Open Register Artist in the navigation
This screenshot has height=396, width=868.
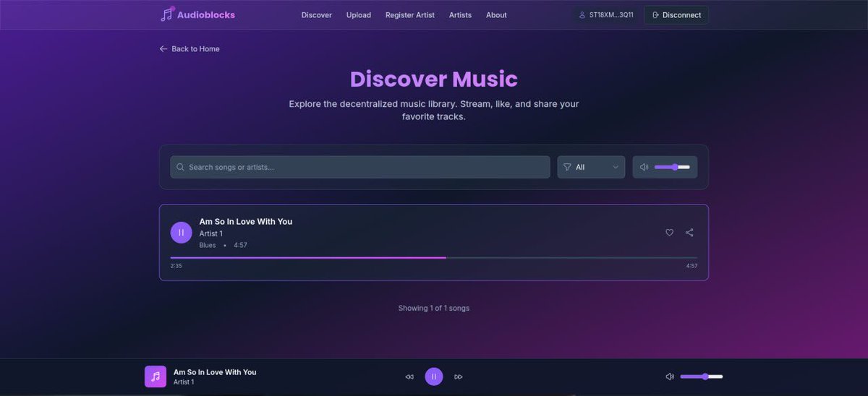coord(410,15)
